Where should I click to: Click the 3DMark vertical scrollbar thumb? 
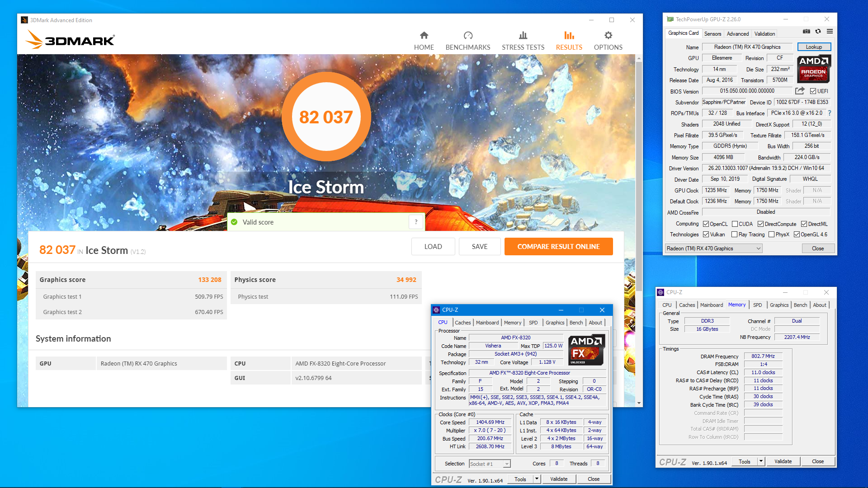click(639, 176)
